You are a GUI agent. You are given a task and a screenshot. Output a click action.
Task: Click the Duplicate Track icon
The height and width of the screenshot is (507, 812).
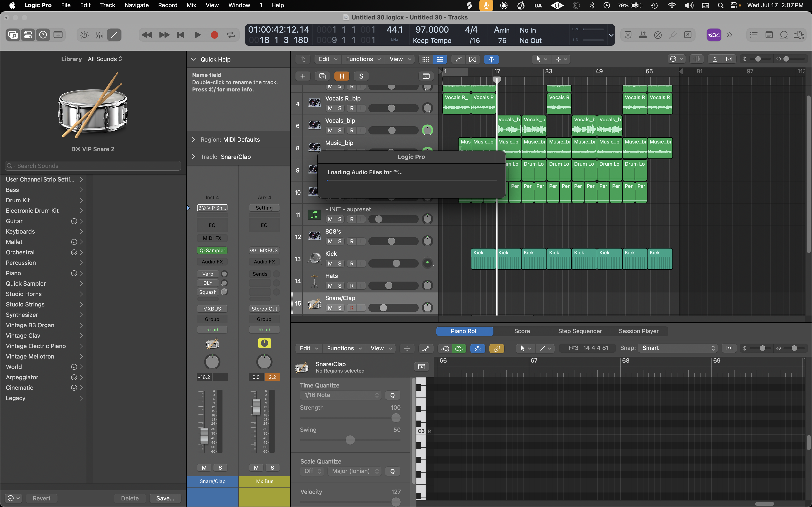[322, 76]
